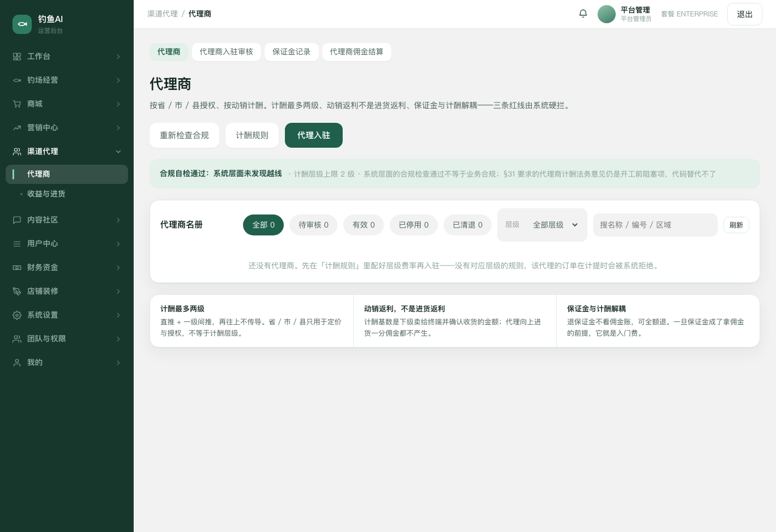The width and height of the screenshot is (776, 532).
Task: Filter roster by 已停用 0
Action: click(x=413, y=225)
